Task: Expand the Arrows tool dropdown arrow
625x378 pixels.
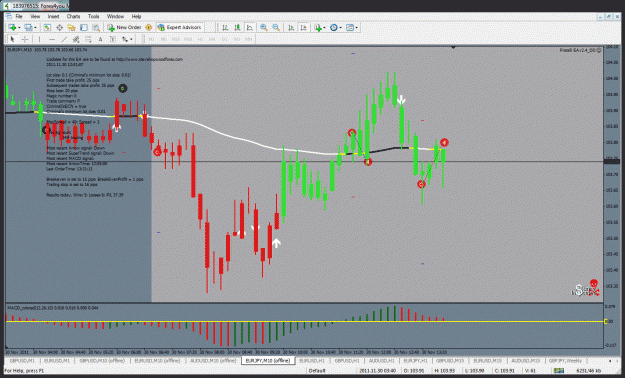Action: coord(131,39)
